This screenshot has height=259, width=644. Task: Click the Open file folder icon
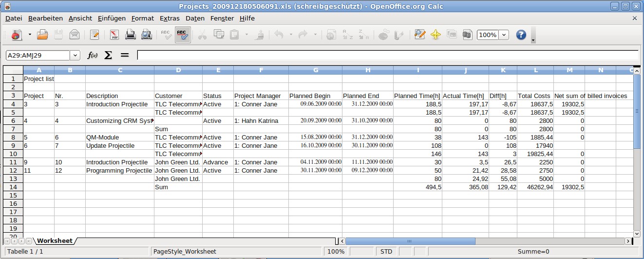[43, 35]
